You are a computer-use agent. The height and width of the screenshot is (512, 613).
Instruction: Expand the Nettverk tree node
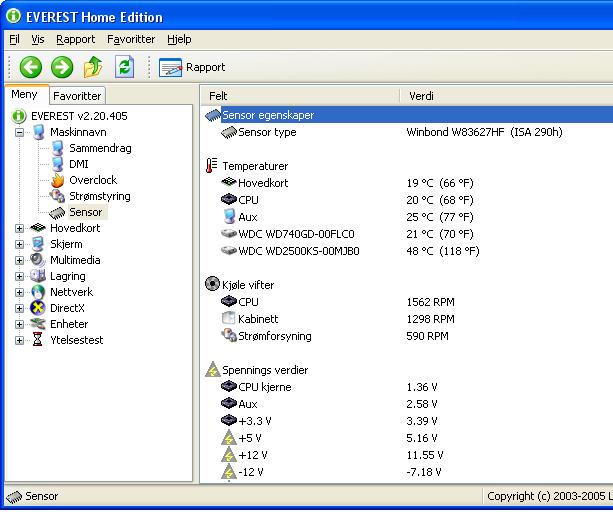coord(19,292)
